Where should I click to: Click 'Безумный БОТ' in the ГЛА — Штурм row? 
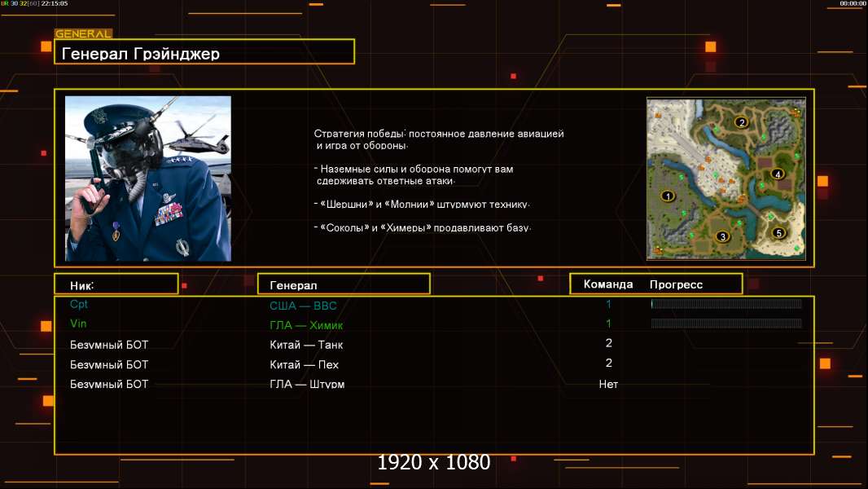109,385
